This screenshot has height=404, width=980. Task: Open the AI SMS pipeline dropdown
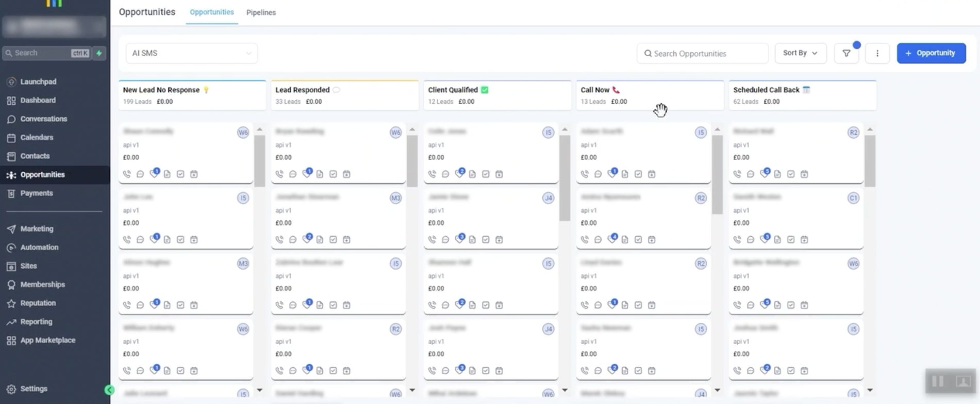tap(192, 53)
